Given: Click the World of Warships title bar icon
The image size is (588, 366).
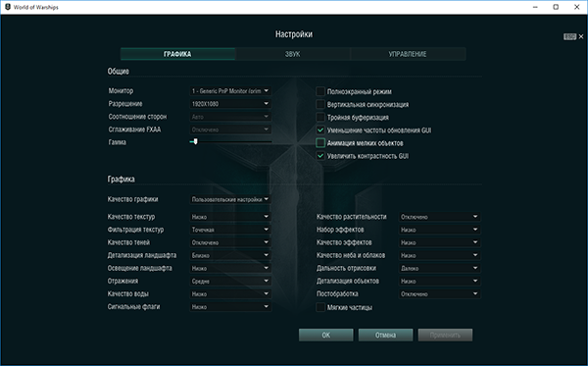Looking at the screenshot, I should point(8,7).
